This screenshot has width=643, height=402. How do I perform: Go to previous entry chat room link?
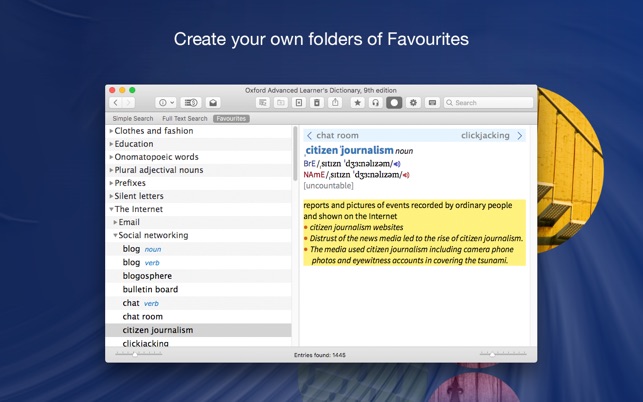coord(337,135)
